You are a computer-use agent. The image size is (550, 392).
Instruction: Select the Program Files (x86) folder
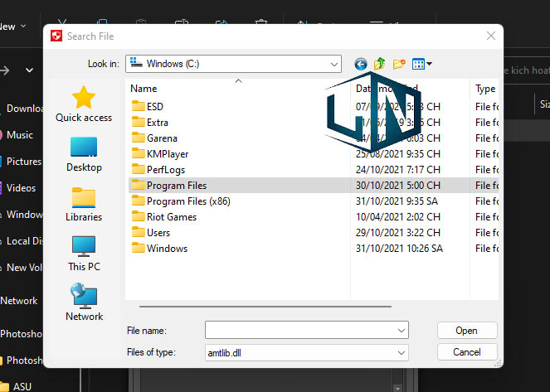click(x=187, y=201)
